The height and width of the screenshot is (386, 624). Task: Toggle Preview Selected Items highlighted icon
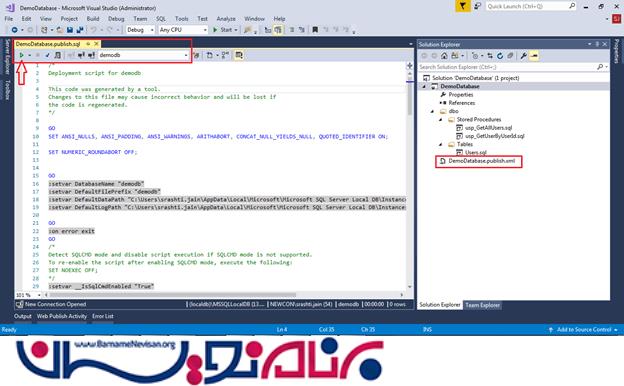pos(534,56)
